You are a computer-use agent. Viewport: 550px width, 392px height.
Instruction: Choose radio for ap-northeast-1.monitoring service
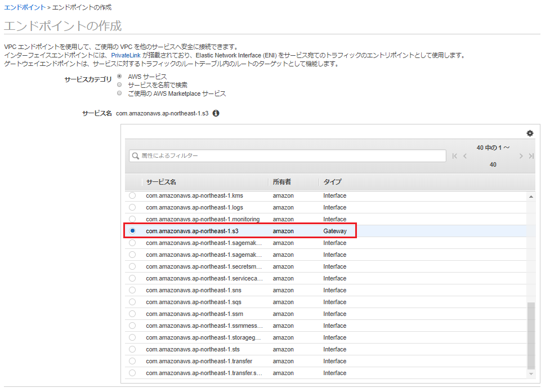[132, 219]
